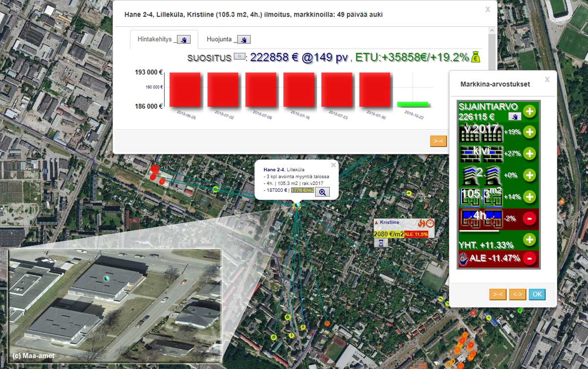Click the red minus next to ALE -11.47%
This screenshot has width=588, height=369.
pyautogui.click(x=529, y=258)
